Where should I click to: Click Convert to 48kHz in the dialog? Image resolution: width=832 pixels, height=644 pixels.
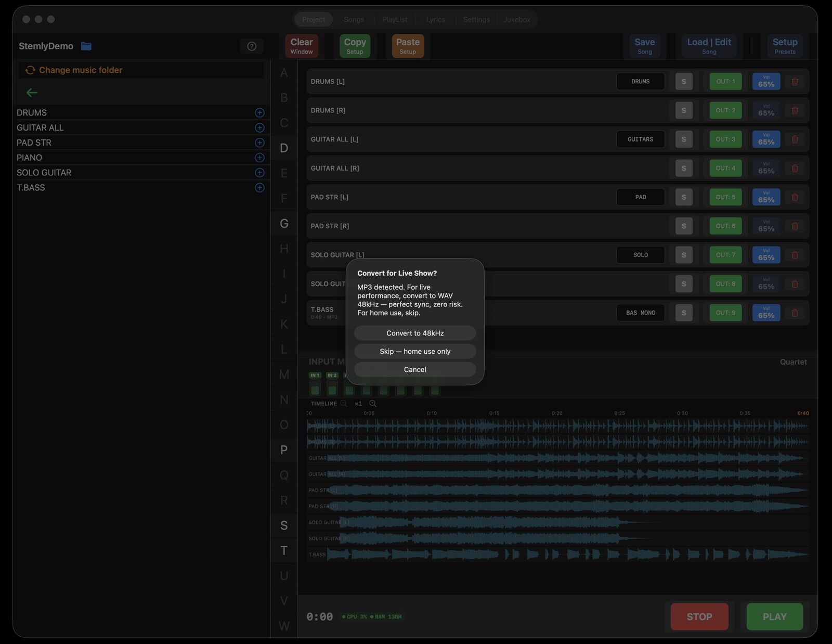click(x=415, y=333)
